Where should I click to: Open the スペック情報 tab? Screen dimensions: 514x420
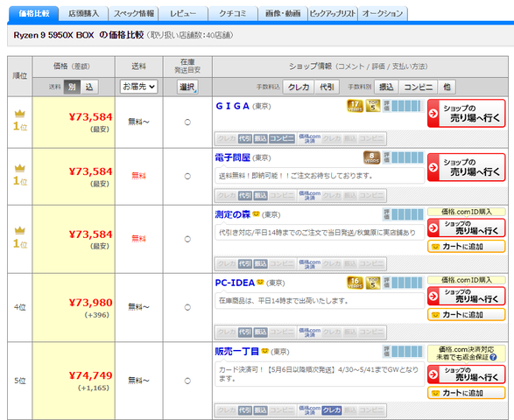133,14
